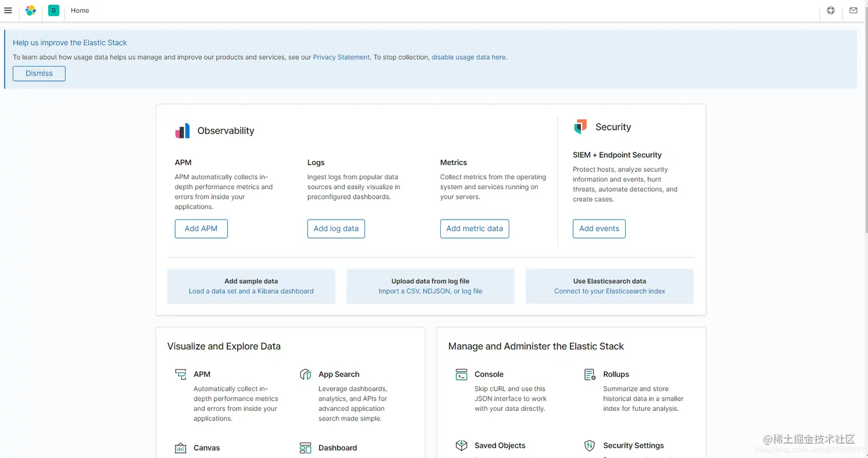Image resolution: width=868 pixels, height=458 pixels.
Task: Open the App Search entry
Action: click(339, 374)
